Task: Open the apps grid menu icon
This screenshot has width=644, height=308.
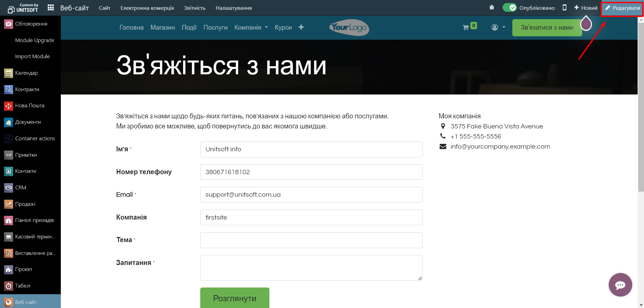Action: click(x=51, y=8)
